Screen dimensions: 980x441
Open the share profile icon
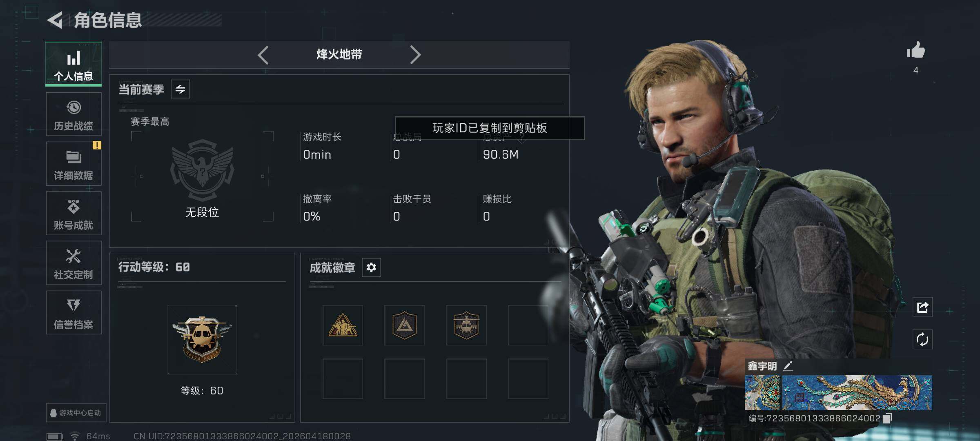coord(922,307)
